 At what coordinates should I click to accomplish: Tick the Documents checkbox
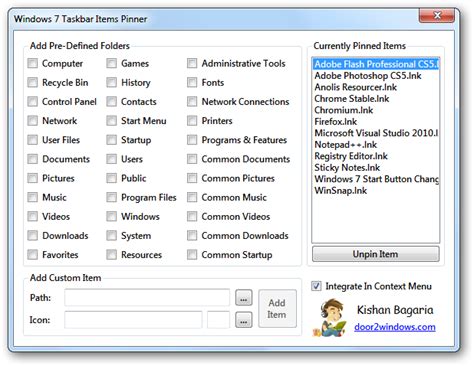pyautogui.click(x=32, y=159)
